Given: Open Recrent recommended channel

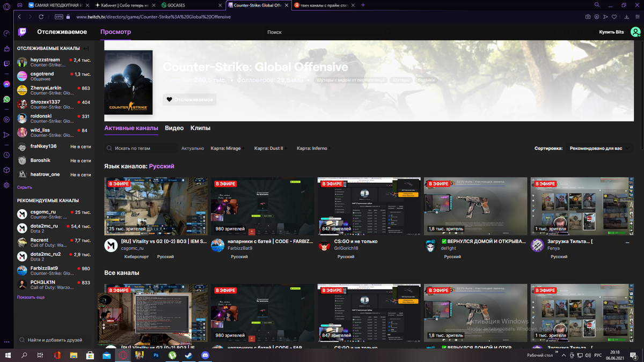Looking at the screenshot, I should click(x=54, y=242).
